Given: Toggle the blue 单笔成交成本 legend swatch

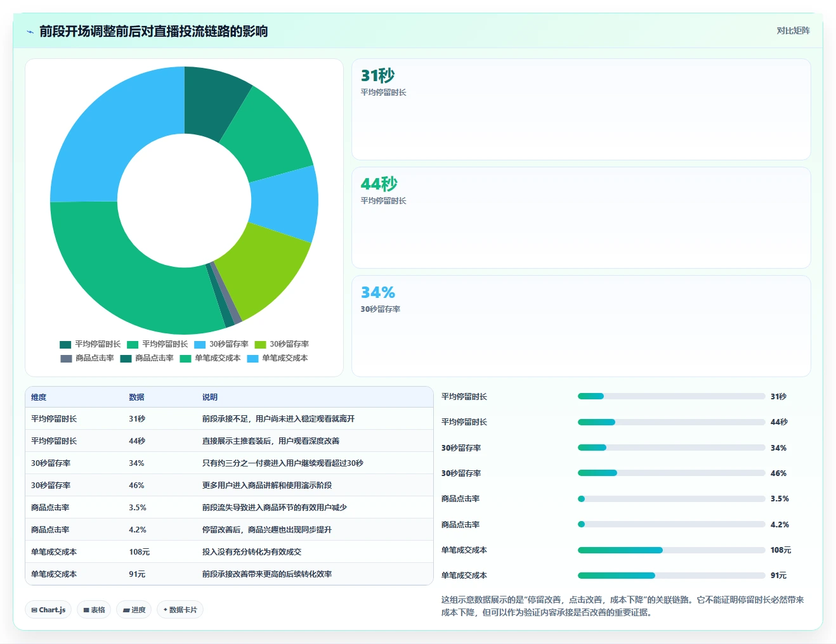Looking at the screenshot, I should point(252,358).
